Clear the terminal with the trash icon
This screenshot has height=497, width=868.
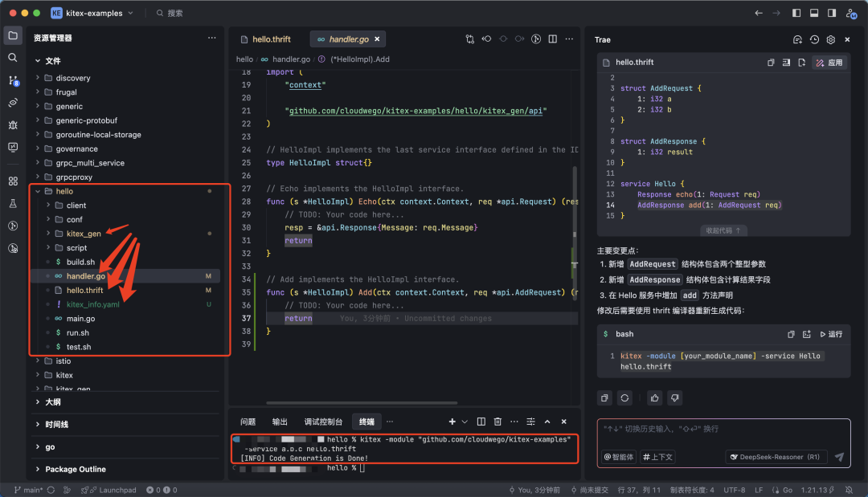click(497, 422)
